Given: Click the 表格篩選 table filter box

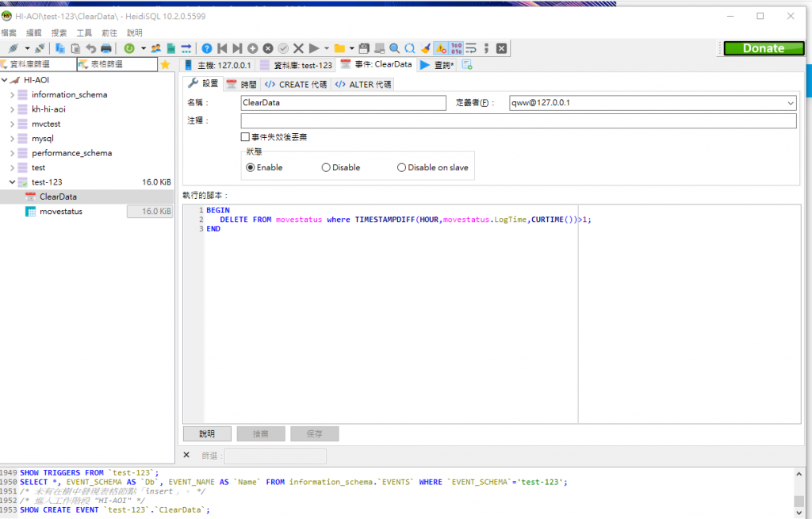Looking at the screenshot, I should click(117, 64).
